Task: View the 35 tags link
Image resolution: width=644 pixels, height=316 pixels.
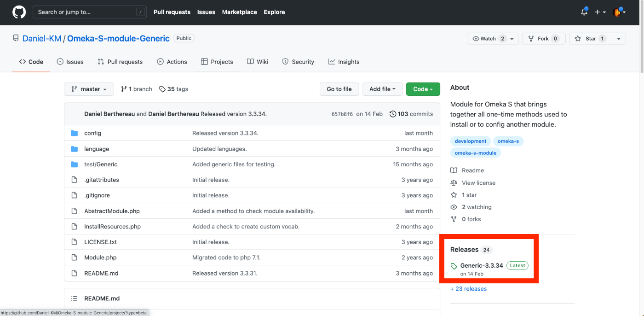Action: point(173,89)
